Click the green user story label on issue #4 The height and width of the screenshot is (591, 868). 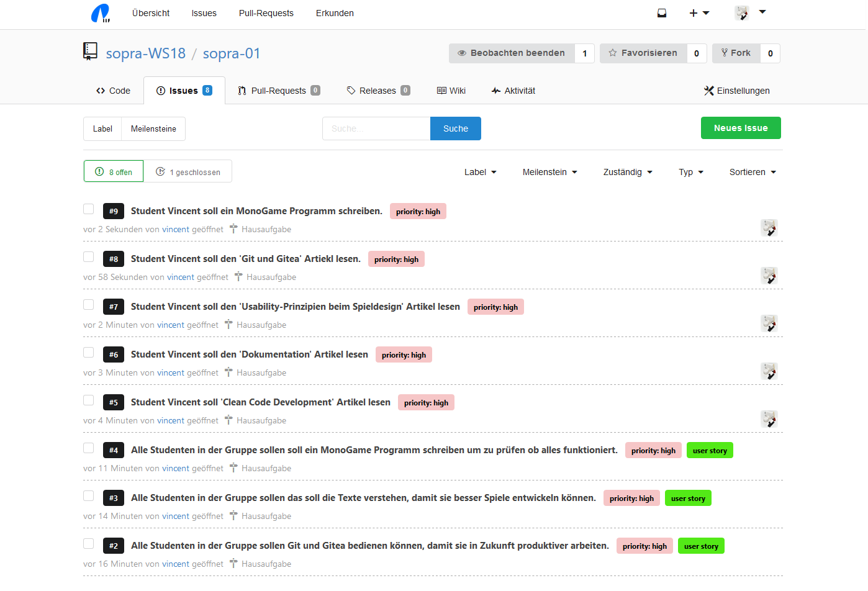pos(710,451)
